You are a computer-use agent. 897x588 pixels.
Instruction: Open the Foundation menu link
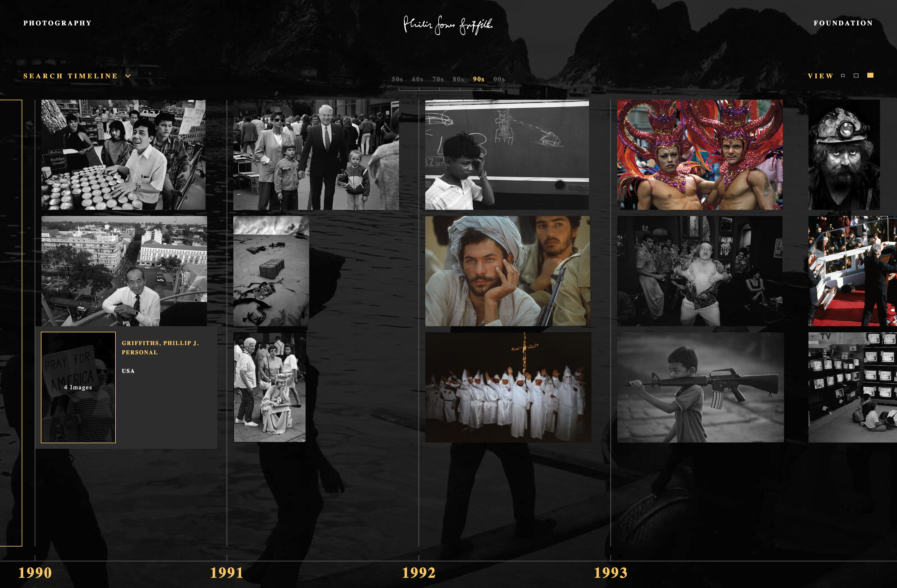(843, 23)
